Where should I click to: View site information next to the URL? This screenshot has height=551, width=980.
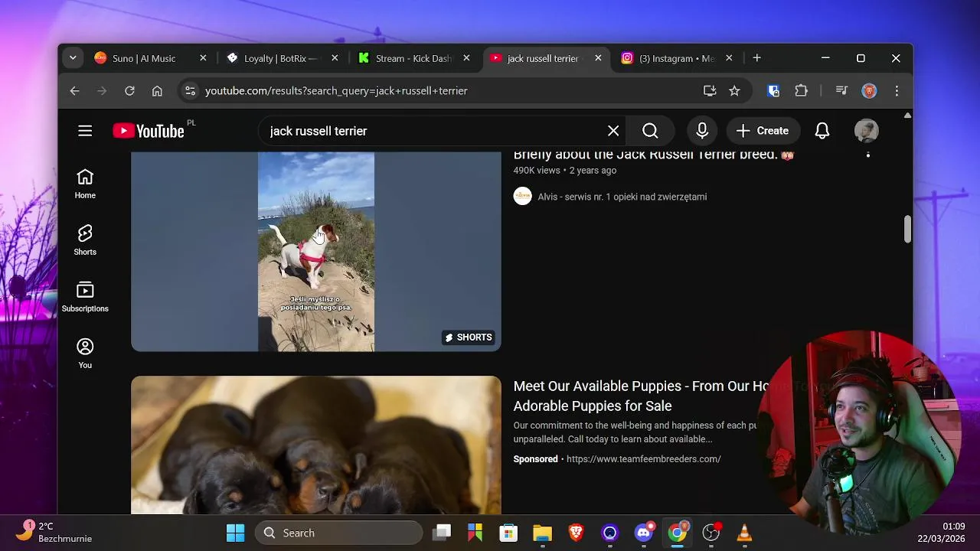pos(190,90)
